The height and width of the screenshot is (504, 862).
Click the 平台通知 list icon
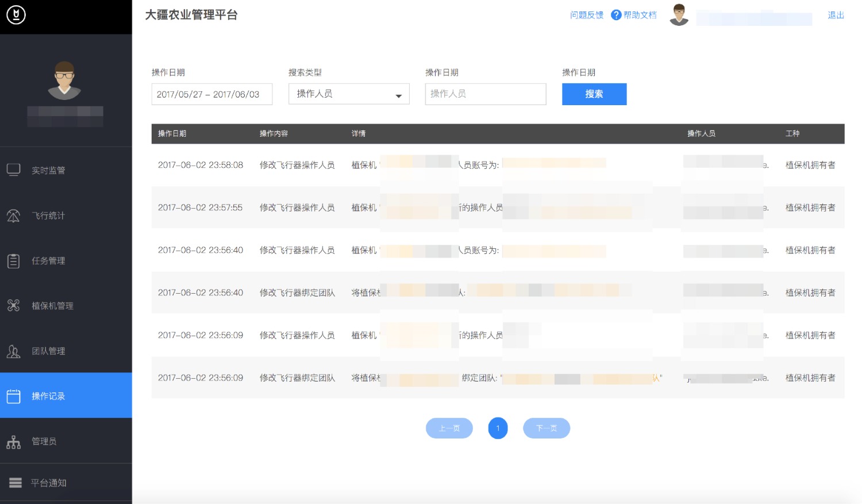click(x=16, y=483)
